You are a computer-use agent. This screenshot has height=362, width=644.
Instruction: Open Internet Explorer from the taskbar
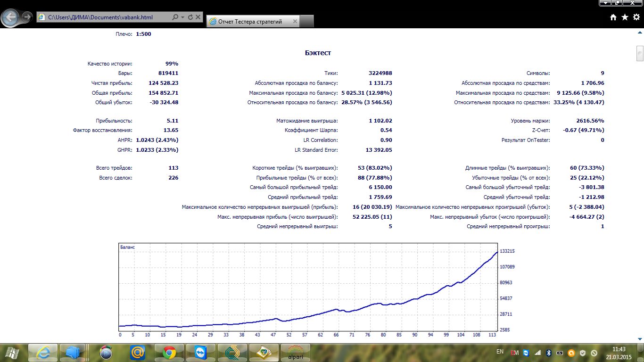(43, 352)
